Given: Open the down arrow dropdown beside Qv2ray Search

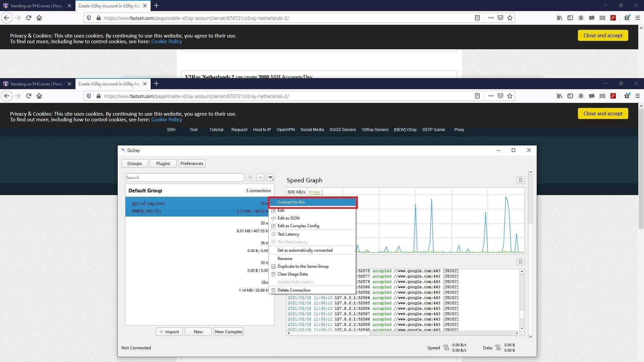Looking at the screenshot, I should click(270, 178).
